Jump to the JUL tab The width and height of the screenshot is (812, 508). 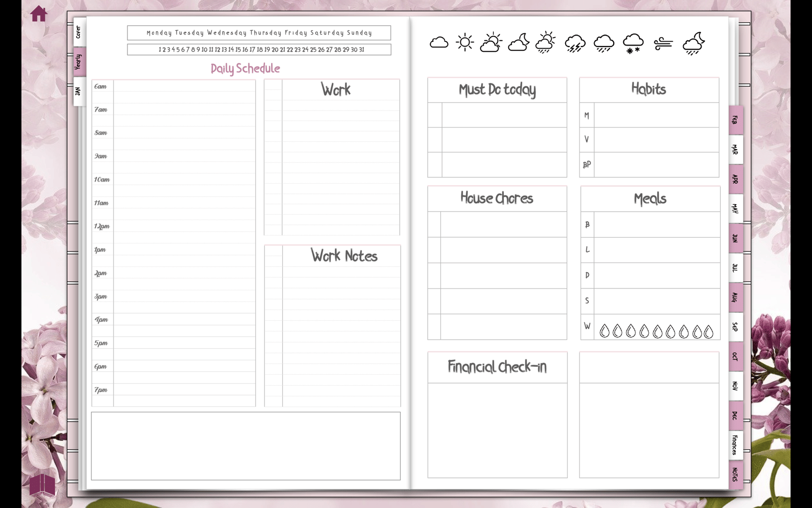(x=735, y=268)
